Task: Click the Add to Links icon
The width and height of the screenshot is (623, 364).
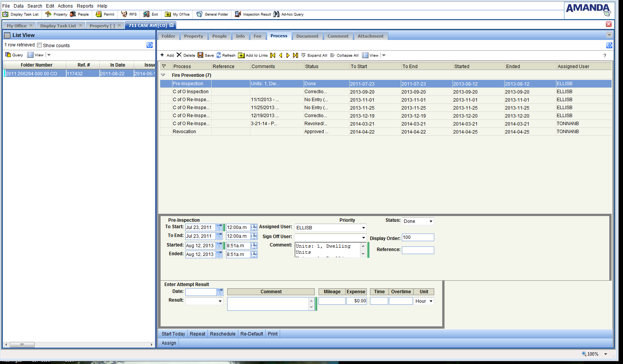Action: (241, 55)
